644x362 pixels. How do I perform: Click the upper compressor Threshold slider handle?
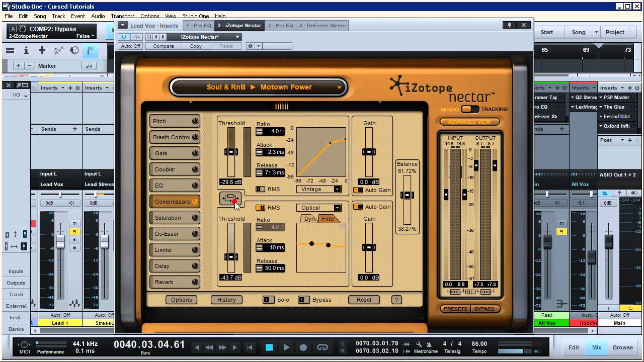coord(231,152)
